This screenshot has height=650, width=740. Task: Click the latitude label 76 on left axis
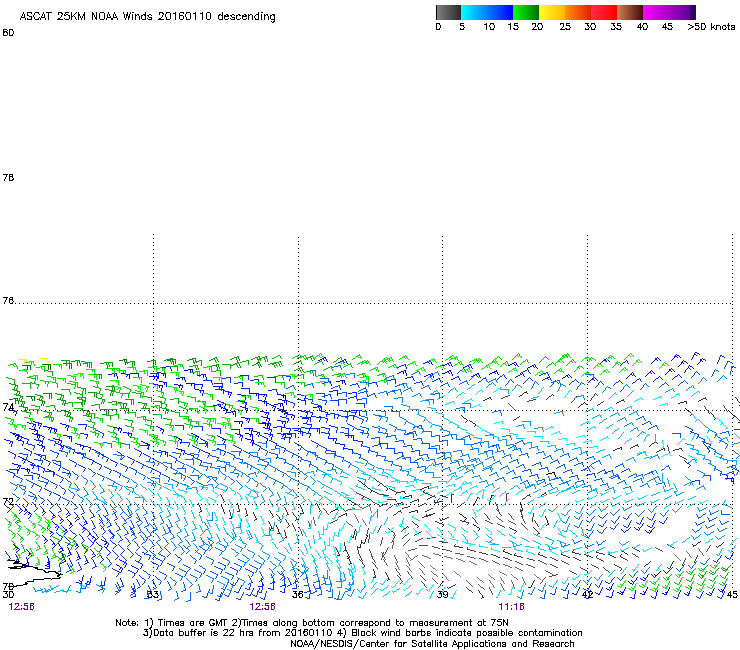tap(8, 301)
